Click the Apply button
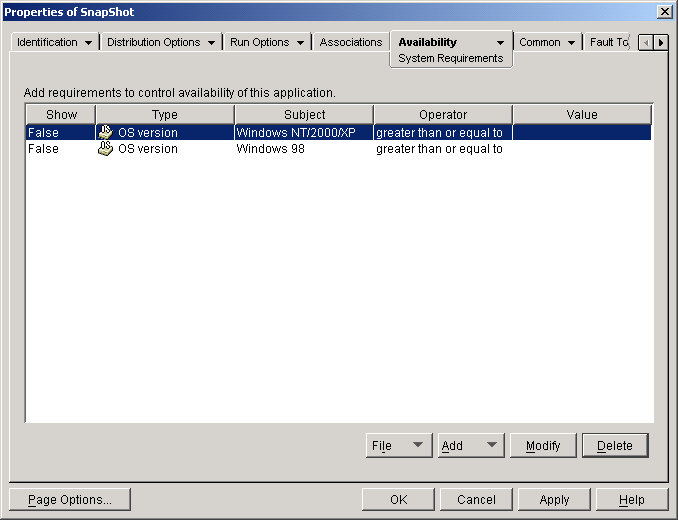 (x=554, y=499)
